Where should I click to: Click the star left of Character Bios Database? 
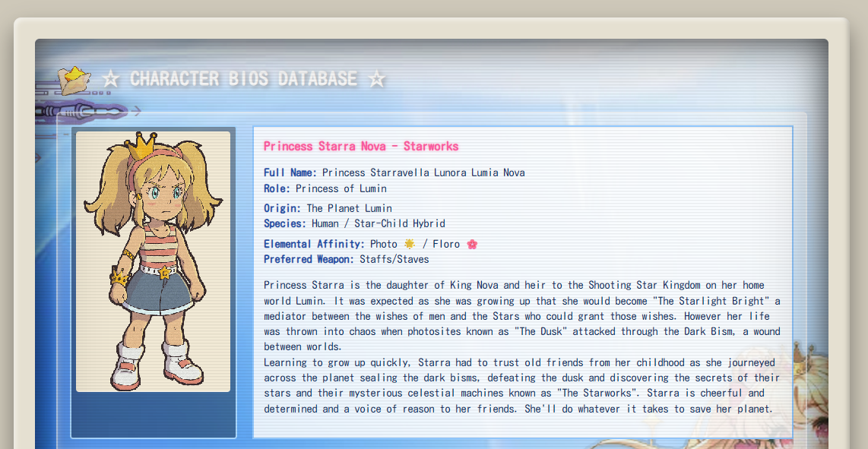point(111,78)
